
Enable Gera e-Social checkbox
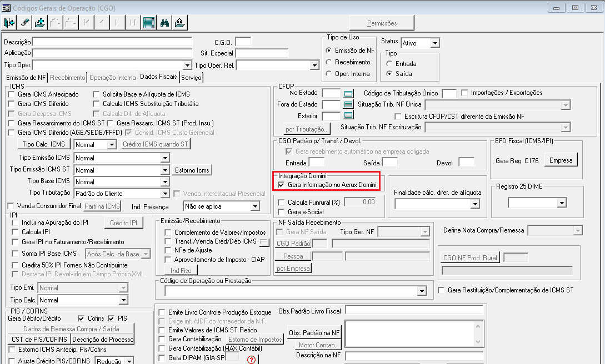pos(281,212)
